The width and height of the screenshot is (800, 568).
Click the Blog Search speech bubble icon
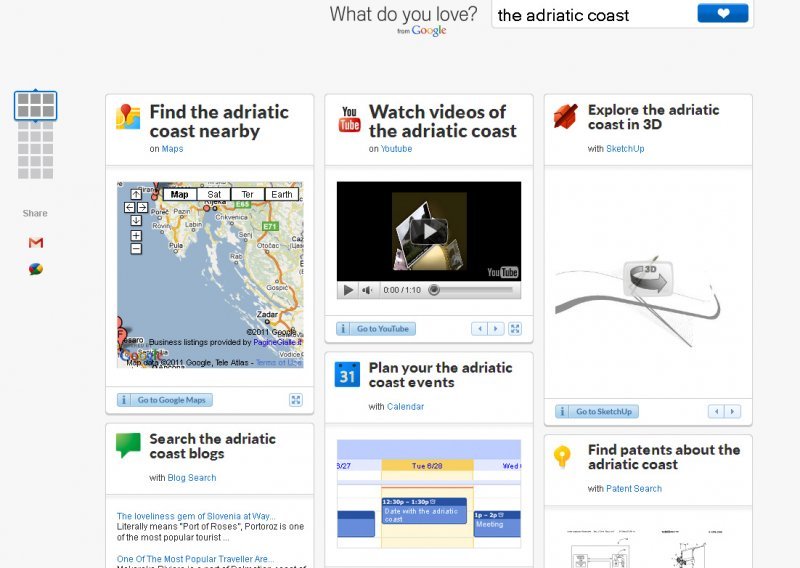(128, 445)
